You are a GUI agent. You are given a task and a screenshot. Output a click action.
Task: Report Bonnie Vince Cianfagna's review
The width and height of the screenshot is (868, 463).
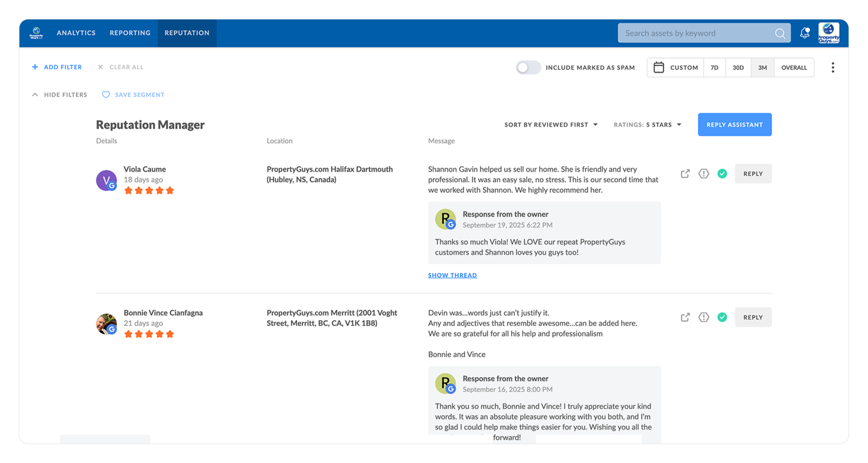tap(704, 317)
